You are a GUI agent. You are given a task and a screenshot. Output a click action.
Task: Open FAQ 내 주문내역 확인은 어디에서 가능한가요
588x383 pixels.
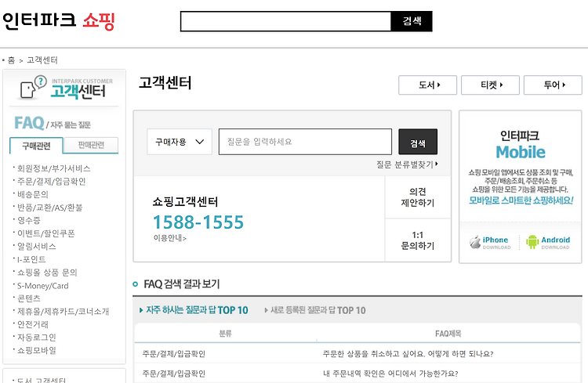pyautogui.click(x=390, y=374)
